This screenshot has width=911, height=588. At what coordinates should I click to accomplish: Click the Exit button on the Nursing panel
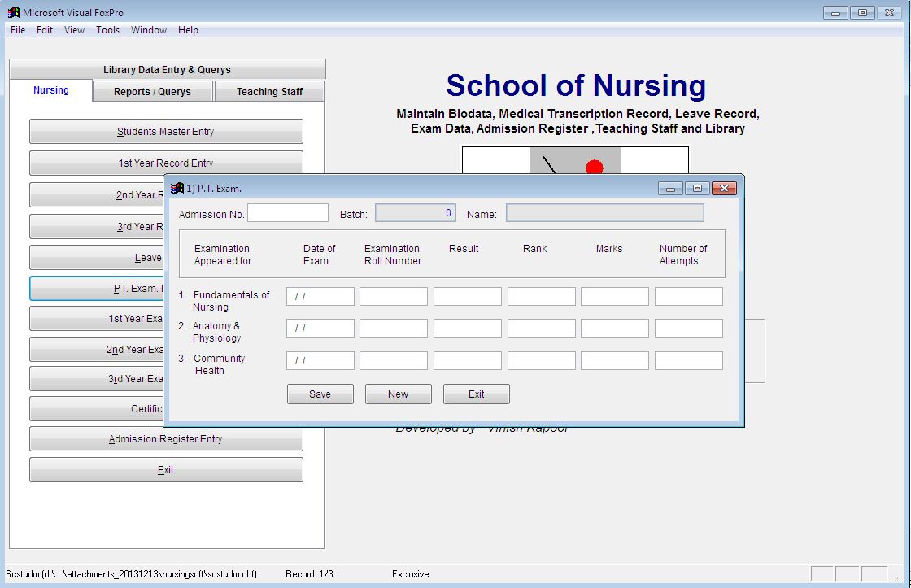tap(166, 469)
